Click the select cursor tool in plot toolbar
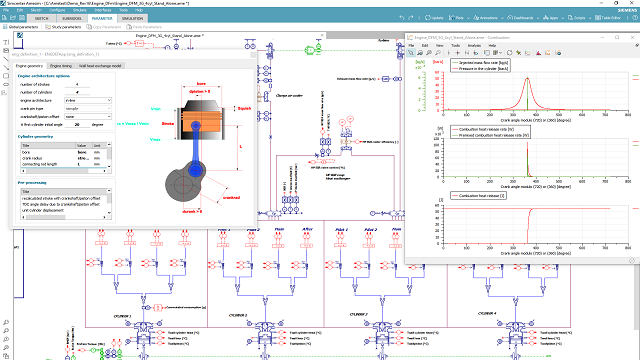 click(x=411, y=53)
